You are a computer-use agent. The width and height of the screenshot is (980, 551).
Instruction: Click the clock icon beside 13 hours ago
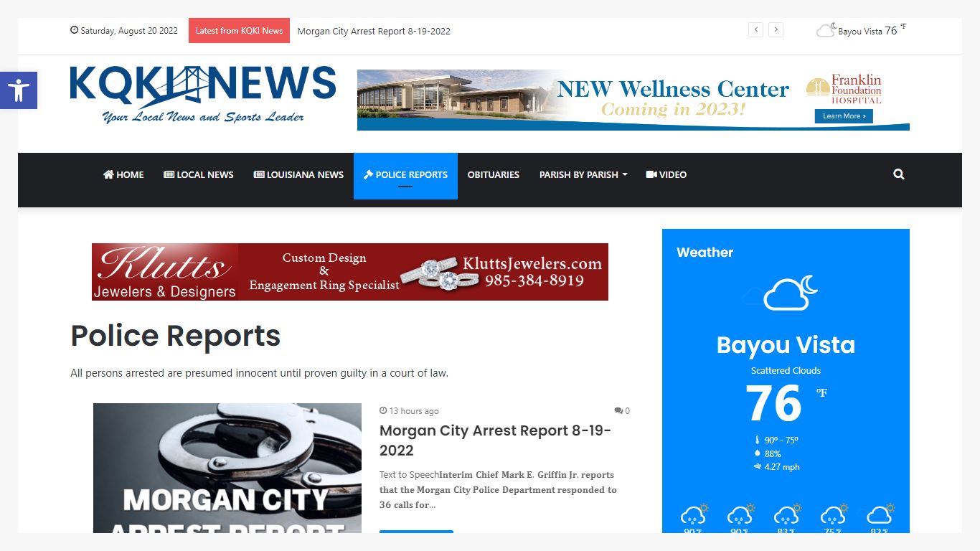point(383,411)
